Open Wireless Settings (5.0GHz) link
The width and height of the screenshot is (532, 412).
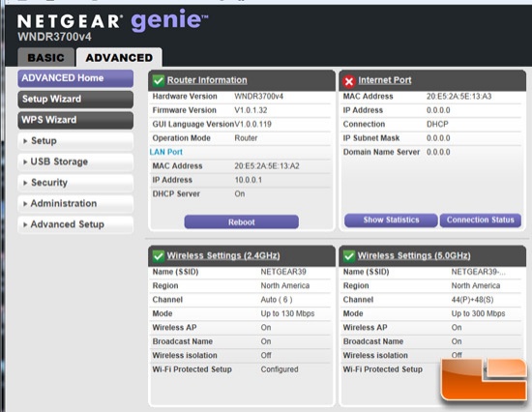tap(414, 255)
